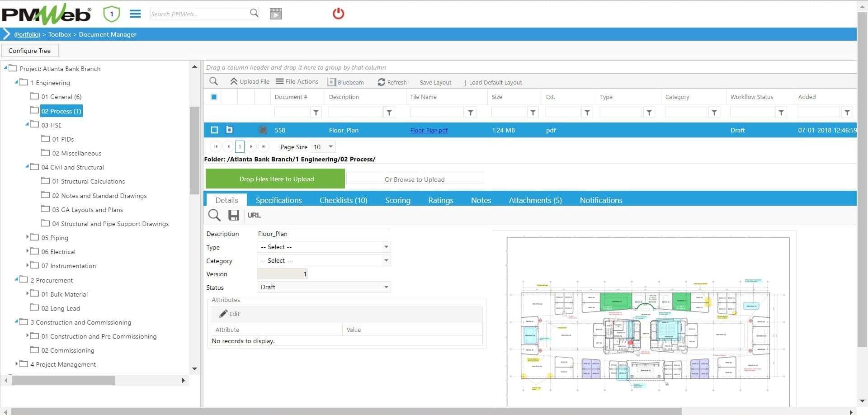Click the Category column filter funnel icon
Screen dimensions: 868x415
[714, 112]
